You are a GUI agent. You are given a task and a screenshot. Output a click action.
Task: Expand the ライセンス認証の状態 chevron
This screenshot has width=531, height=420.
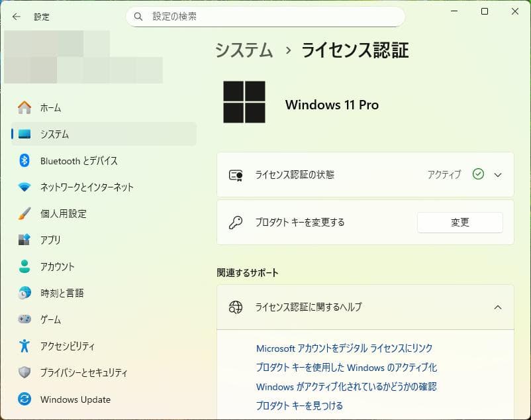click(498, 175)
